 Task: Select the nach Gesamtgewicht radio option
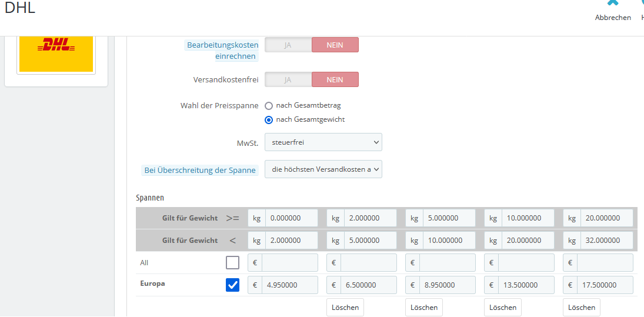pos(269,120)
